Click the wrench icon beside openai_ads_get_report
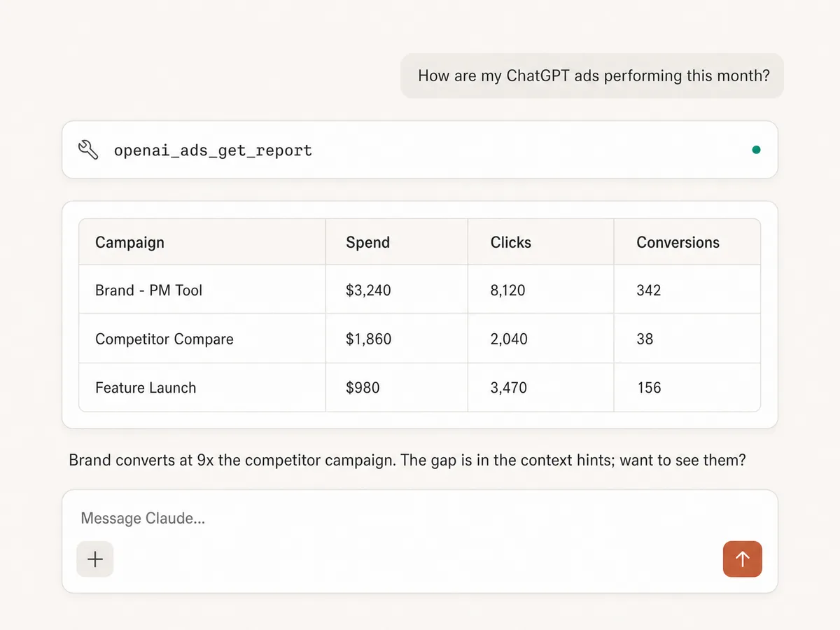Image resolution: width=840 pixels, height=630 pixels. [x=88, y=150]
